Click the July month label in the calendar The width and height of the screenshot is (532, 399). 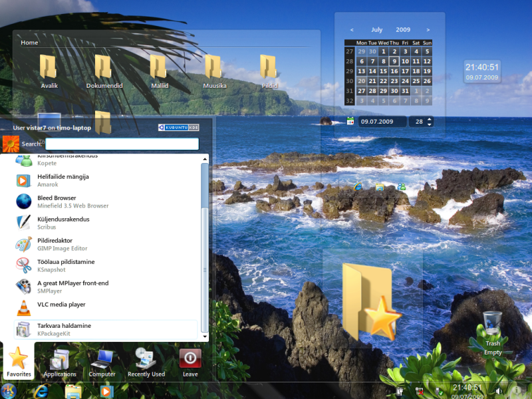pos(376,29)
